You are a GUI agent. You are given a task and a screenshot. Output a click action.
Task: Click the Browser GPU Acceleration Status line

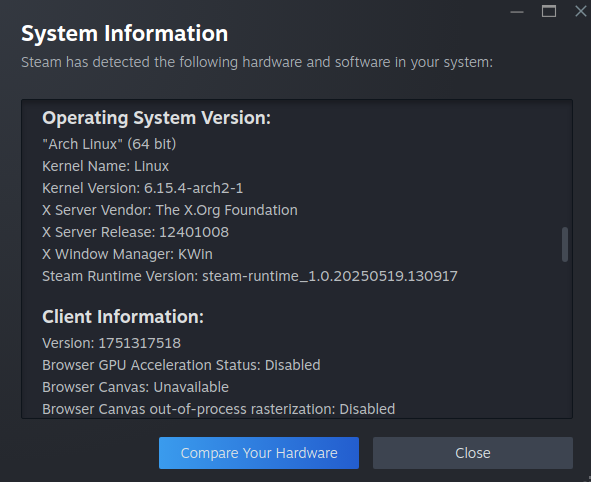click(x=181, y=365)
